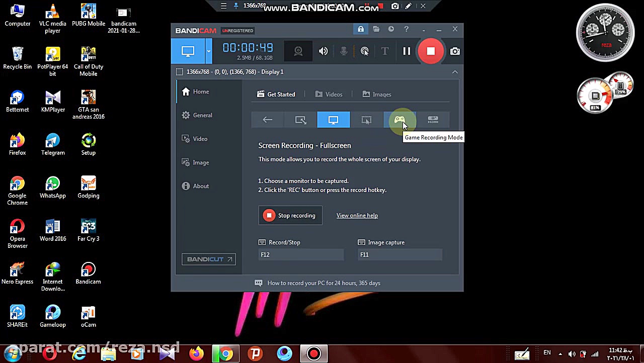Image resolution: width=644 pixels, height=363 pixels.
Task: Select the HDMI device recording mode
Action: (433, 120)
